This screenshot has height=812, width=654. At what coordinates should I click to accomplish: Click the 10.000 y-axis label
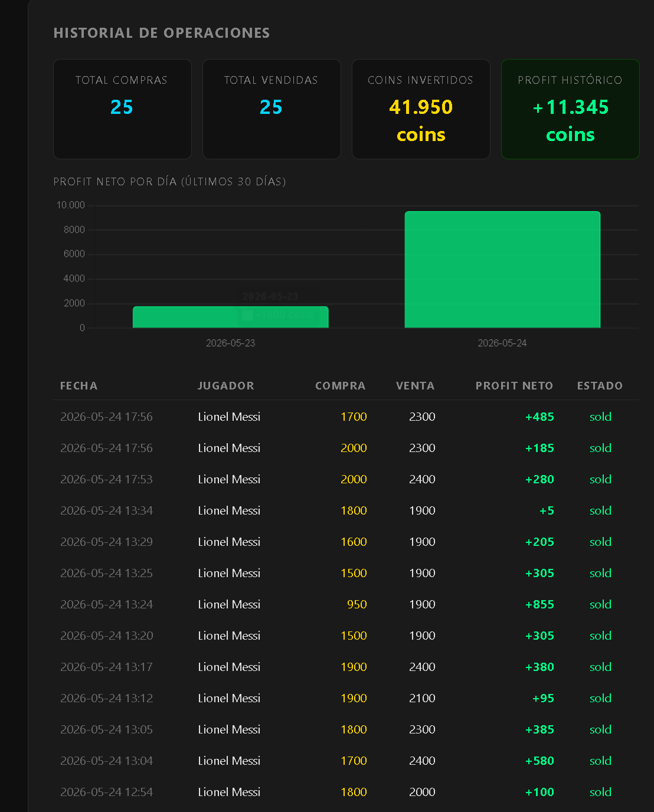[x=71, y=205]
